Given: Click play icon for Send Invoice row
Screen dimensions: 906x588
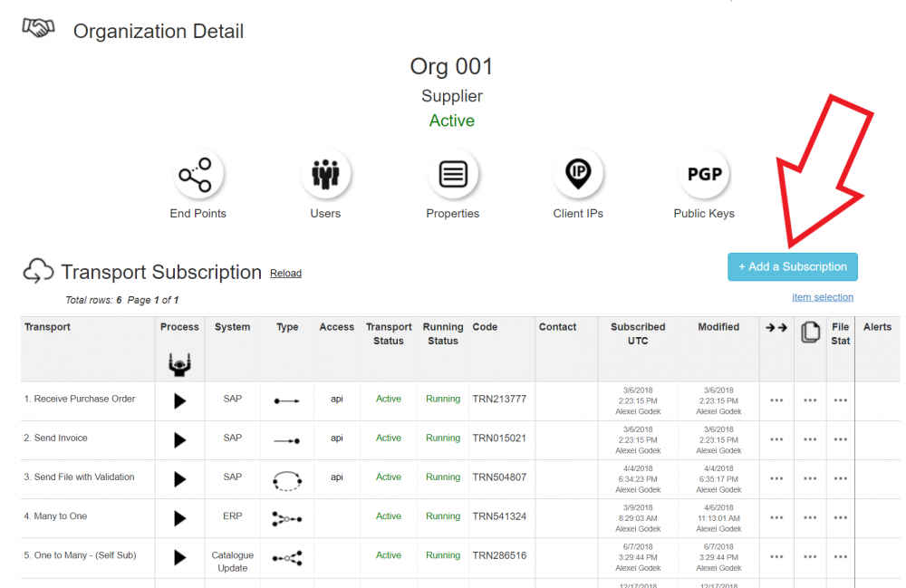Looking at the screenshot, I should pyautogui.click(x=179, y=439).
